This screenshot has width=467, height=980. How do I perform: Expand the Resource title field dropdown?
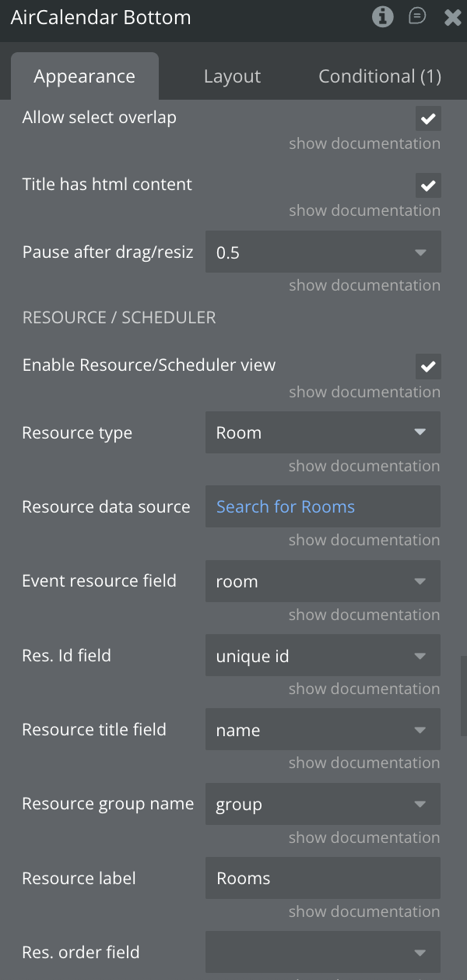coord(323,730)
